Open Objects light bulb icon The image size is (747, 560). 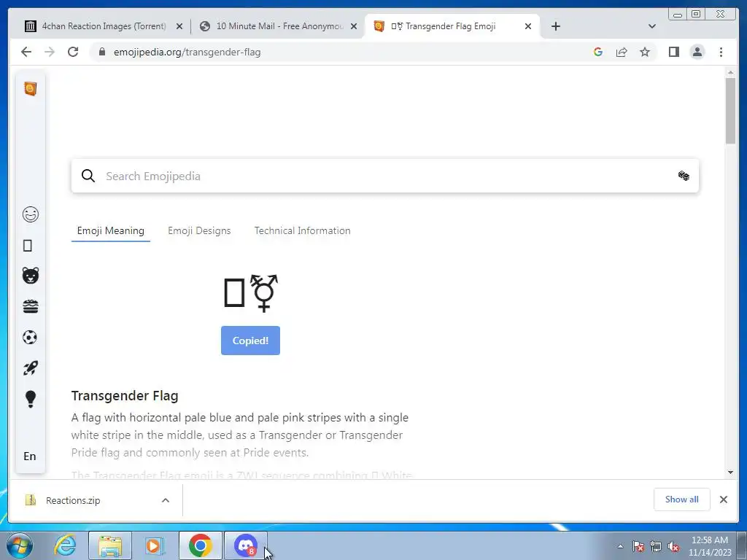[30, 399]
